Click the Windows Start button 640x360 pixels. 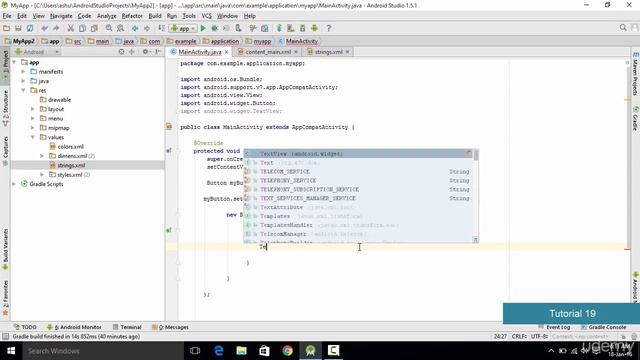pos(11,351)
